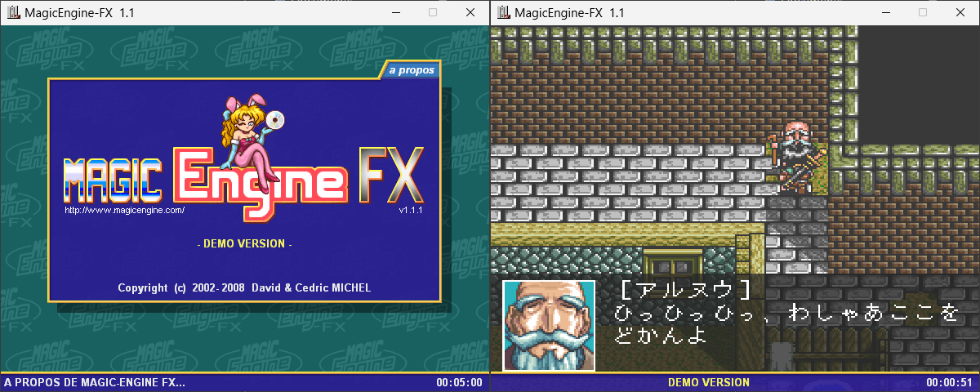Open the magicengine.com URL link
This screenshot has width=980, height=392.
click(124, 210)
